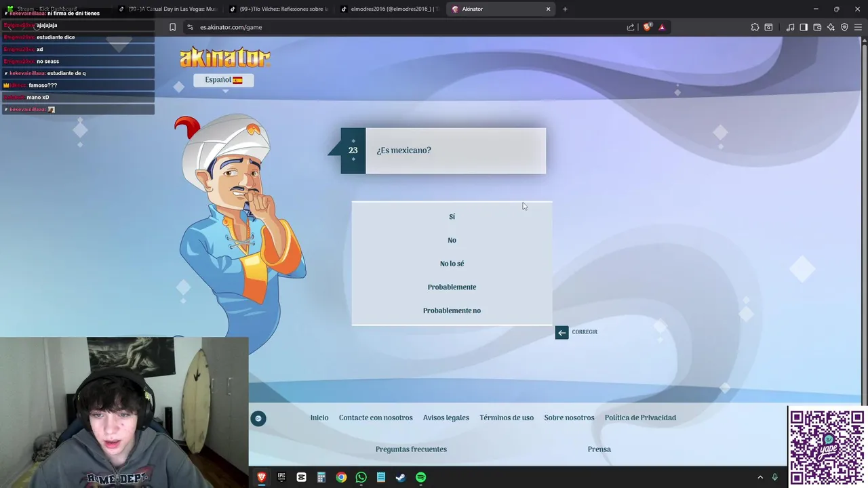868x488 pixels.
Task: Choose the Probablemente no answer
Action: [452, 310]
